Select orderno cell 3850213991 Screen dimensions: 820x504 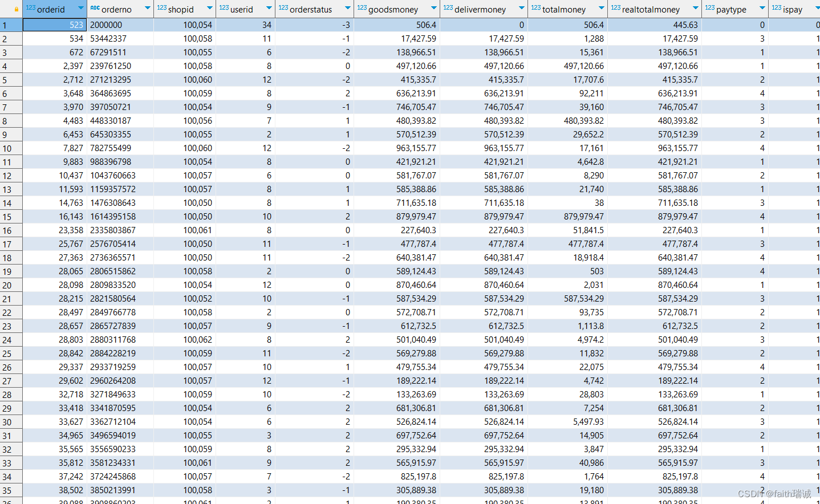click(x=120, y=490)
